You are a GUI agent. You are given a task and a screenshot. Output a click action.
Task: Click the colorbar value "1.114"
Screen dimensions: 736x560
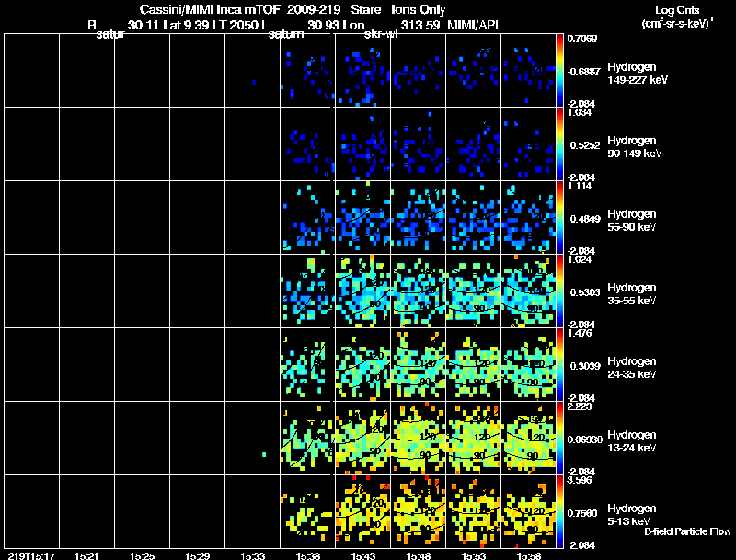pyautogui.click(x=580, y=186)
